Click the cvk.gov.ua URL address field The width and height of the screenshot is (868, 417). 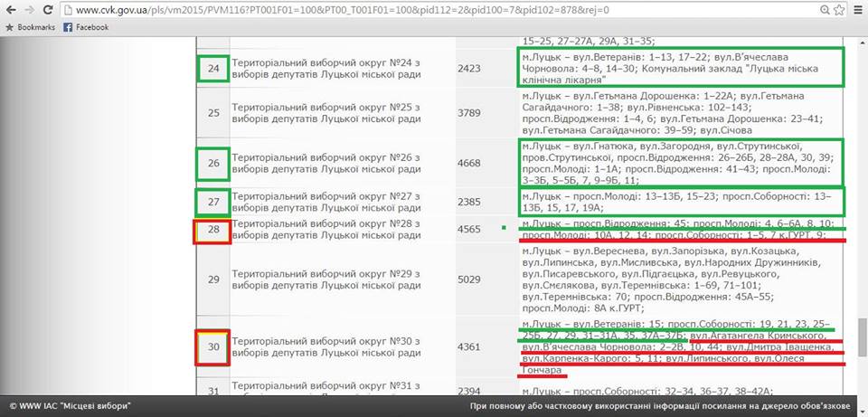point(362,11)
